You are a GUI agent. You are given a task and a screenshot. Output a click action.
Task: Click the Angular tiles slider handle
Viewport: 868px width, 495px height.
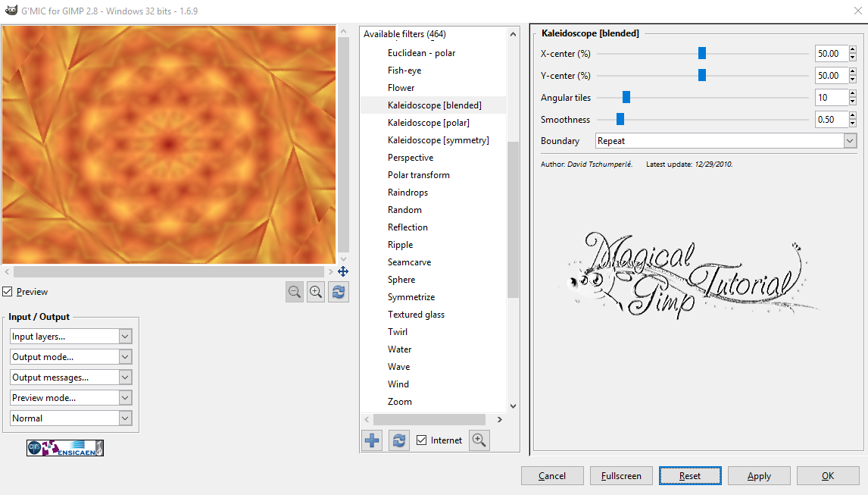click(x=625, y=97)
